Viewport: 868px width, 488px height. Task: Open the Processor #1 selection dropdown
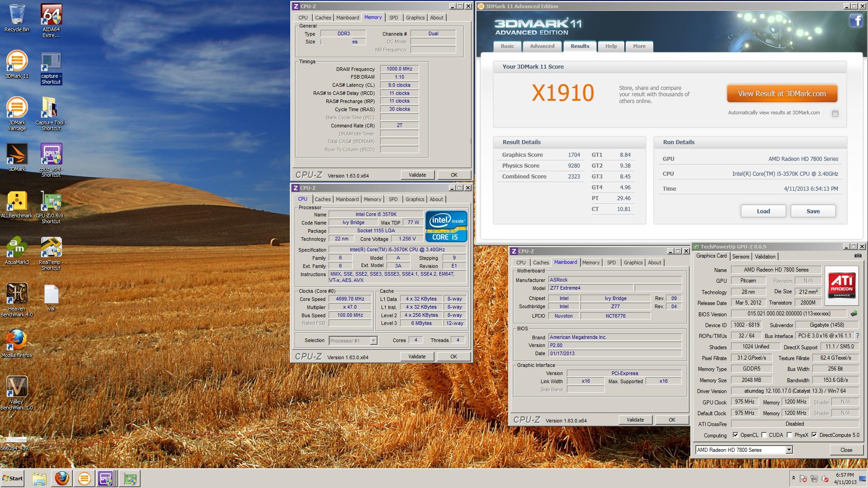[x=373, y=341]
